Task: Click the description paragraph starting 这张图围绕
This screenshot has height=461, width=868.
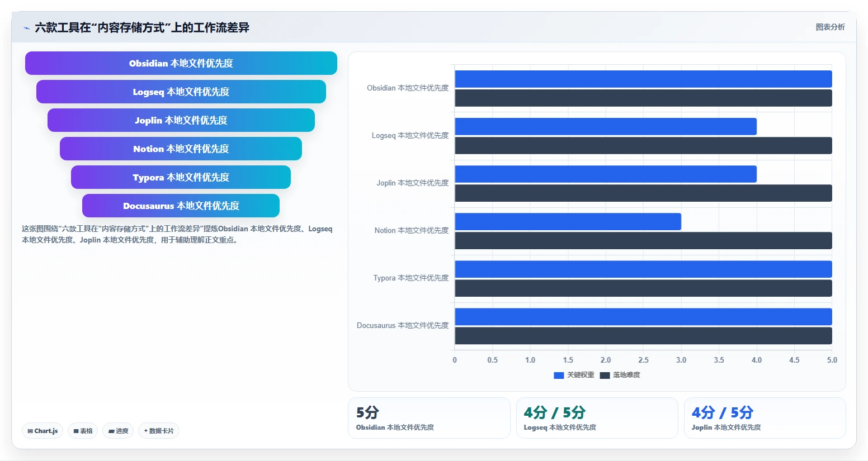Action: [x=177, y=234]
